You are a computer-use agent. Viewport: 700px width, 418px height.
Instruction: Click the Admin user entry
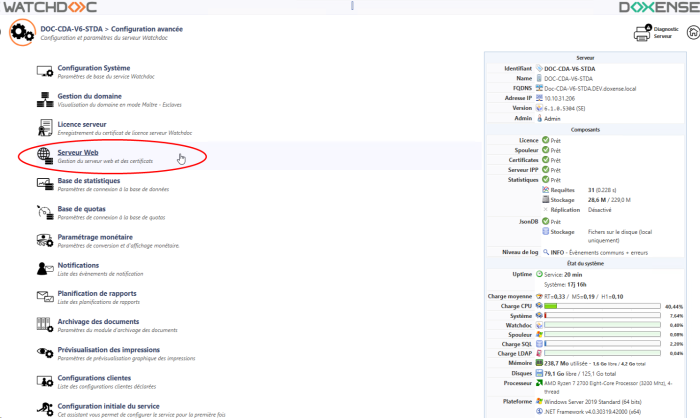click(x=552, y=118)
